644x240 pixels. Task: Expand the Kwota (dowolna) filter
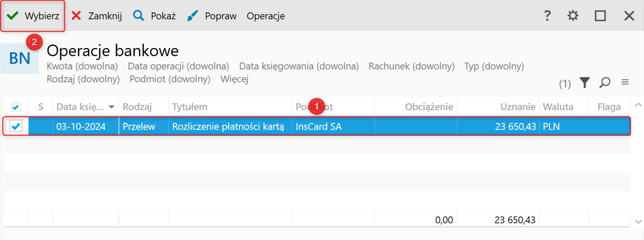(82, 66)
